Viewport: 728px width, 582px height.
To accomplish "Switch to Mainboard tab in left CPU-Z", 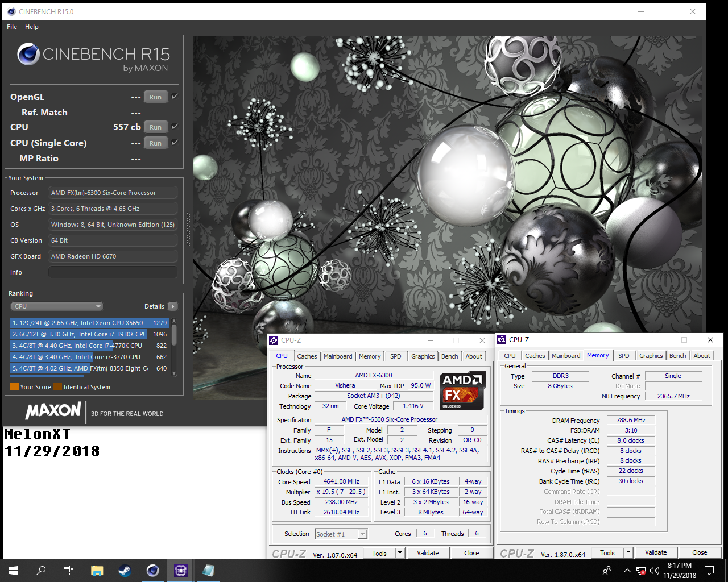I will (338, 356).
